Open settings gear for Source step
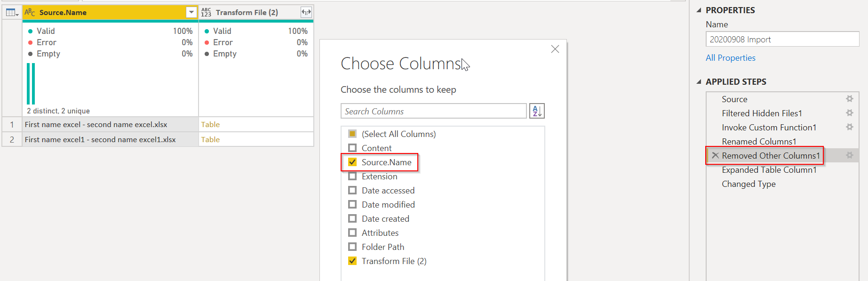Image resolution: width=868 pixels, height=281 pixels. pos(850,99)
